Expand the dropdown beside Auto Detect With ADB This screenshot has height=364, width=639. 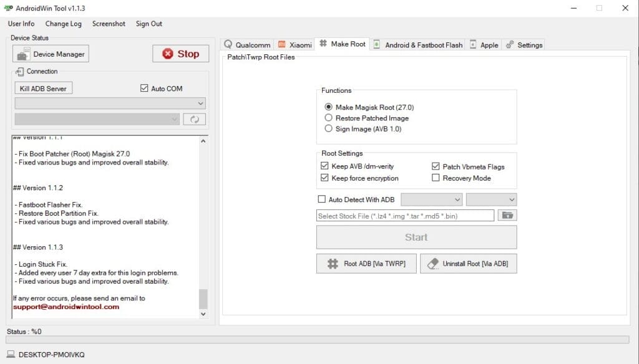coord(432,199)
